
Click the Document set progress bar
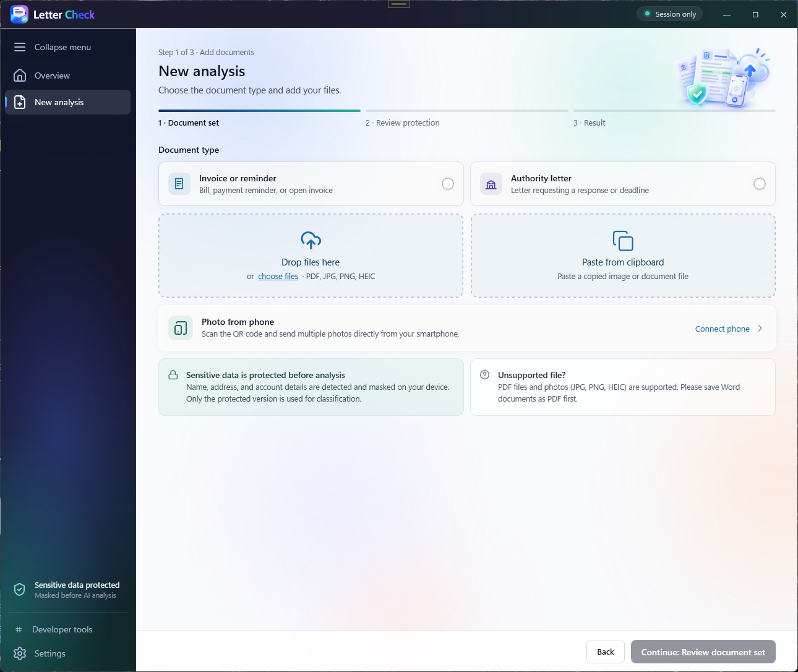point(259,111)
